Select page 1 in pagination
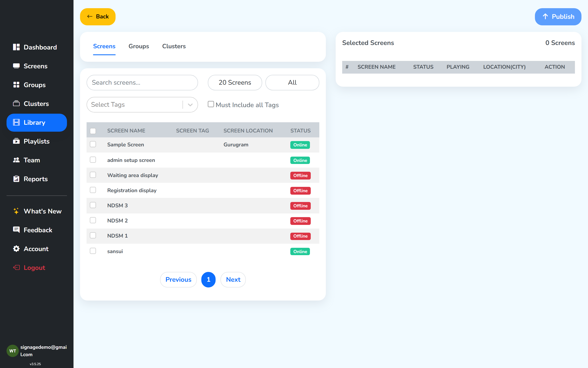The height and width of the screenshot is (368, 588). 208,279
